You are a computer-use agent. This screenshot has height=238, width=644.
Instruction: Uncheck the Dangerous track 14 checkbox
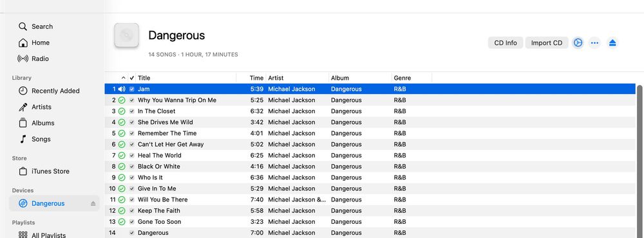[x=132, y=233]
